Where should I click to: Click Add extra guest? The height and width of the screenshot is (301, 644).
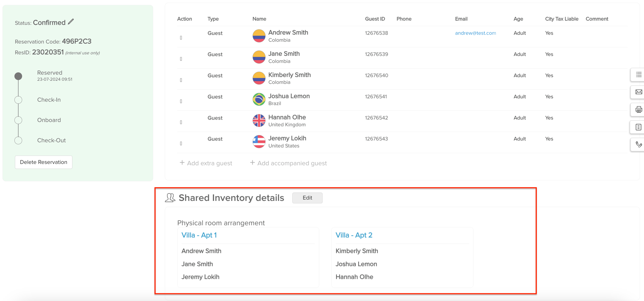tap(206, 163)
